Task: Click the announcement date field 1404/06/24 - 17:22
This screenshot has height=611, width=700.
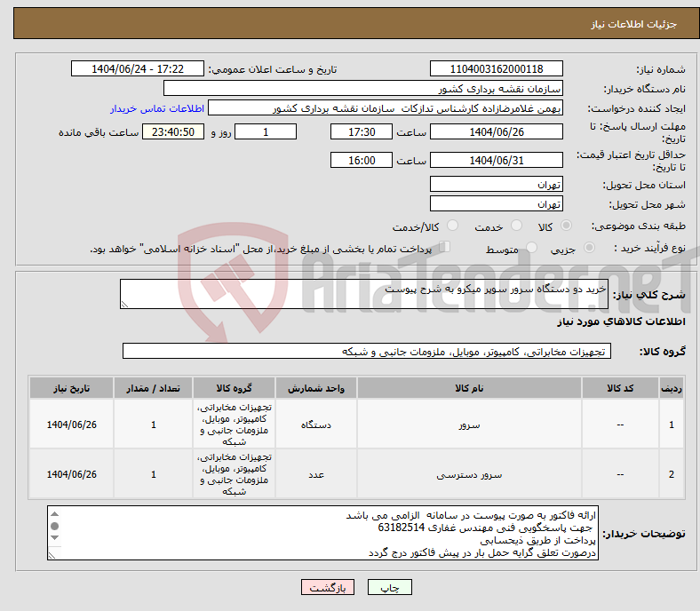Action: point(138,69)
